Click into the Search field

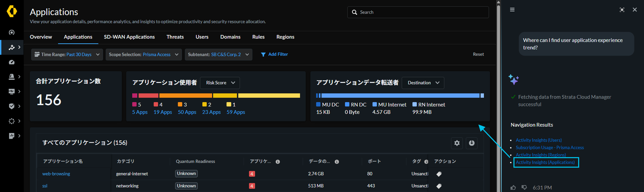click(x=418, y=12)
